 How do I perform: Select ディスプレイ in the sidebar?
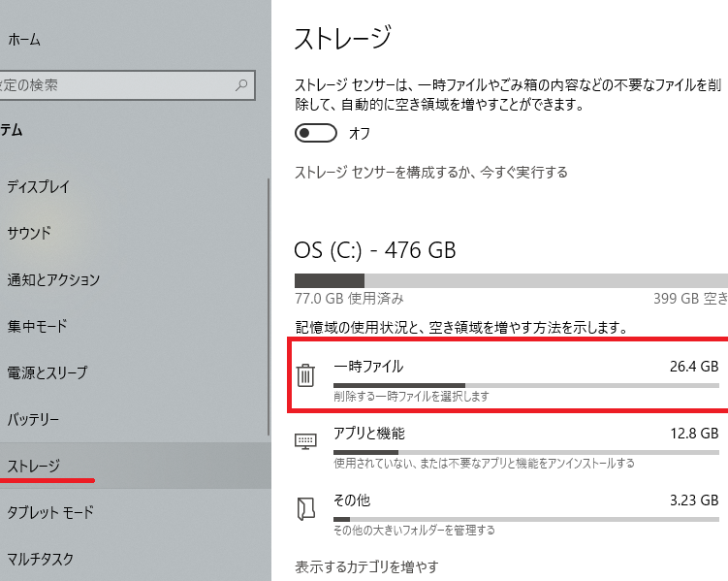39,186
